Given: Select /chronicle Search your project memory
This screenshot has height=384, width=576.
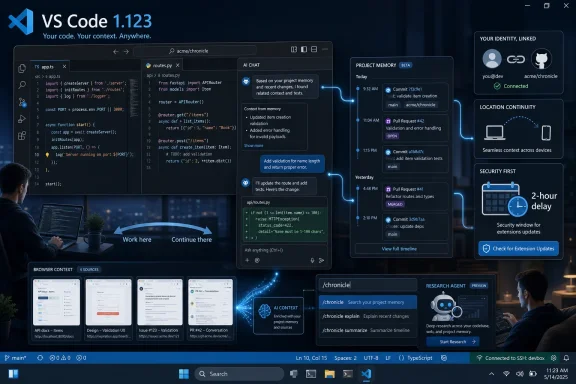Looking at the screenshot, I should pos(368,302).
